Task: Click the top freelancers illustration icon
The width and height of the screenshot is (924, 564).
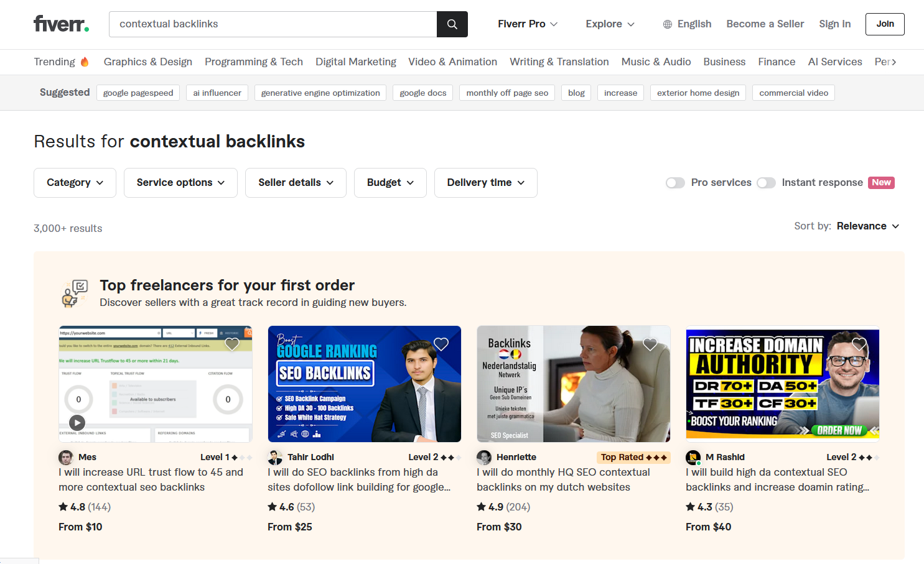Action: click(x=75, y=294)
